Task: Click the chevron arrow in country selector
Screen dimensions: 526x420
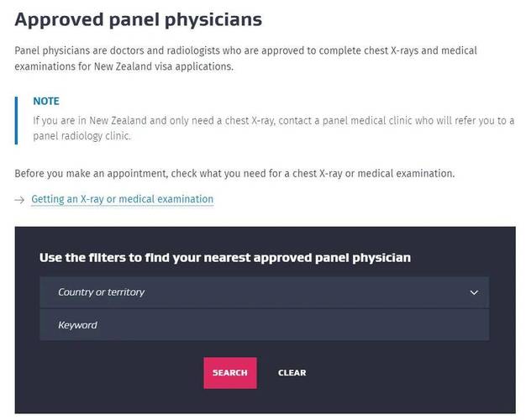Action: (474, 292)
